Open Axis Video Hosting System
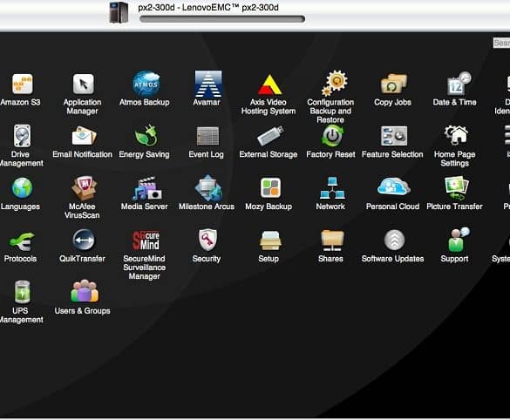 [x=269, y=85]
